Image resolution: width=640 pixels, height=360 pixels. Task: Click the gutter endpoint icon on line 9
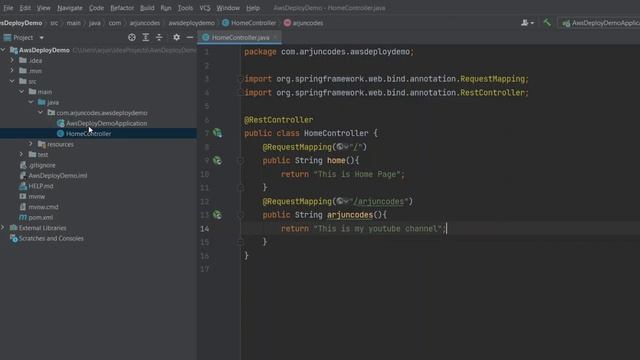(217, 160)
